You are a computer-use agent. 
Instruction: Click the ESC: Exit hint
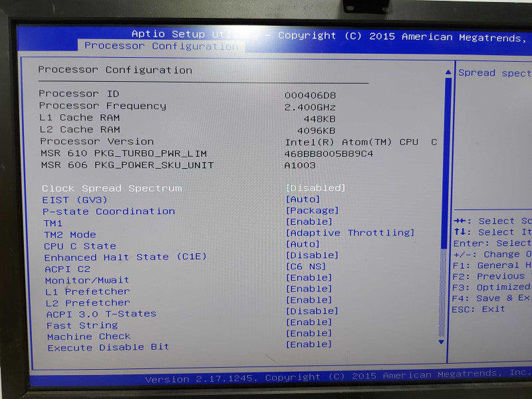(478, 309)
